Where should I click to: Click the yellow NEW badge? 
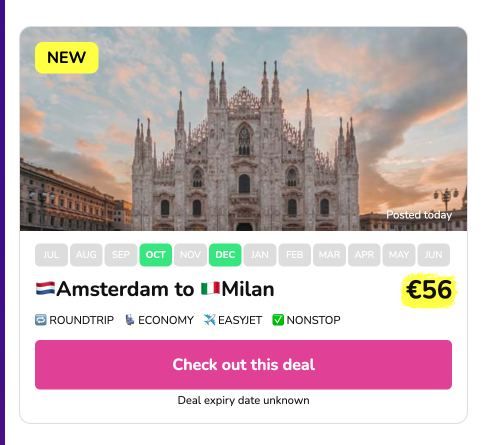(67, 58)
